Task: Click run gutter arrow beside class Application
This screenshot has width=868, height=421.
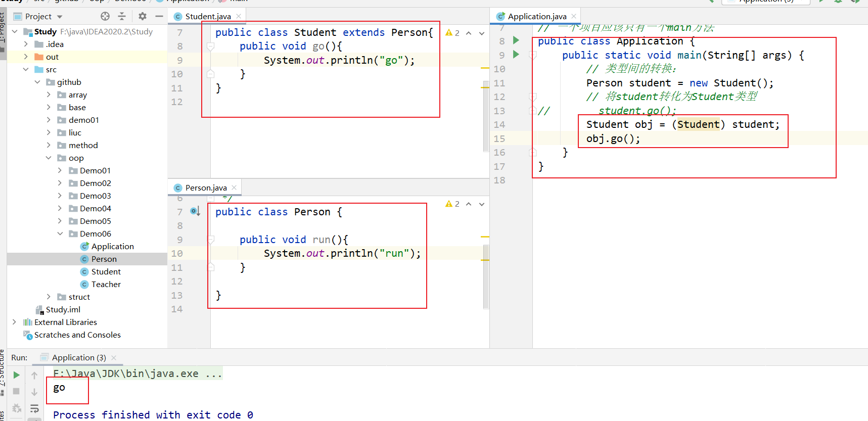Action: click(x=516, y=40)
